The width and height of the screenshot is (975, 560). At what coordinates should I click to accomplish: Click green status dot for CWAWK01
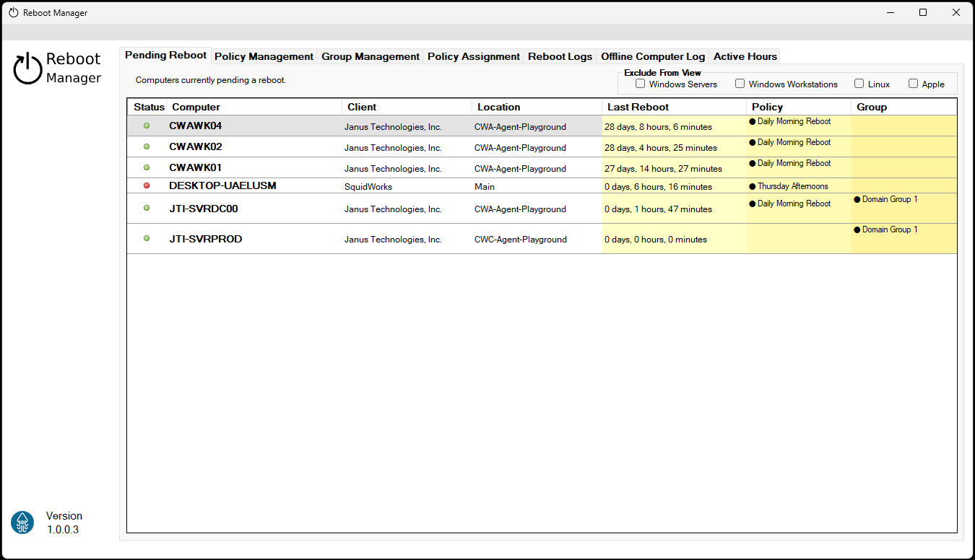coord(147,167)
